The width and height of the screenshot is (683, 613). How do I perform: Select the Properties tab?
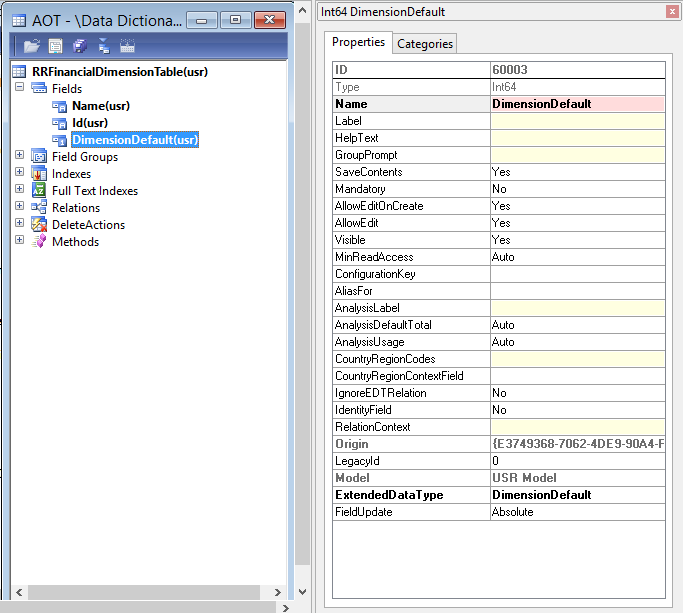[x=358, y=42]
